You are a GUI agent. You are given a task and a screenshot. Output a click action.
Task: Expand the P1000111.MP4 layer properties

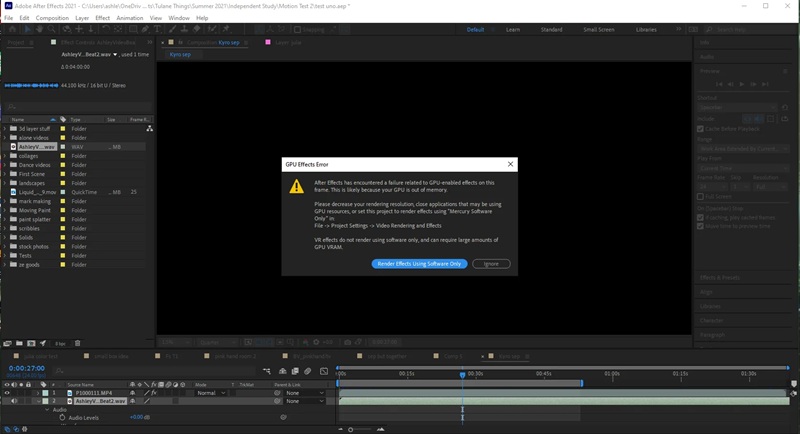coord(38,393)
